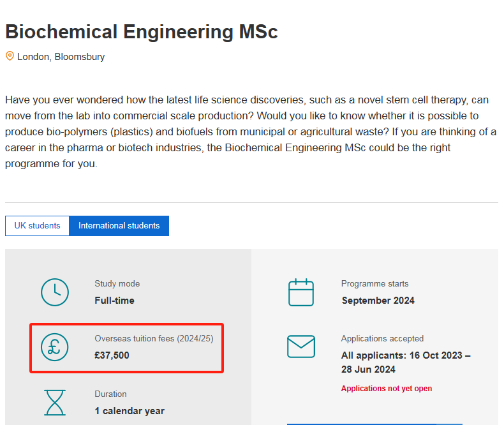Click the September 2024 start date
504x425 pixels.
[378, 301]
